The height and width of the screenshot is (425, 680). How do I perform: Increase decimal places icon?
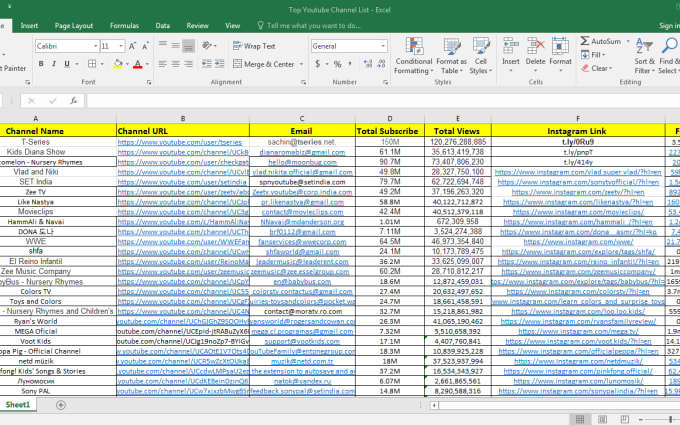[368, 64]
